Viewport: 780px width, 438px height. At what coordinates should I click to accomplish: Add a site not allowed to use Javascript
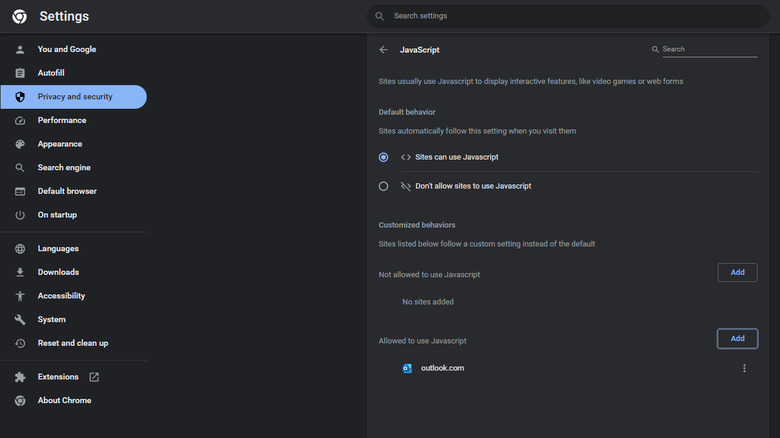coord(737,272)
